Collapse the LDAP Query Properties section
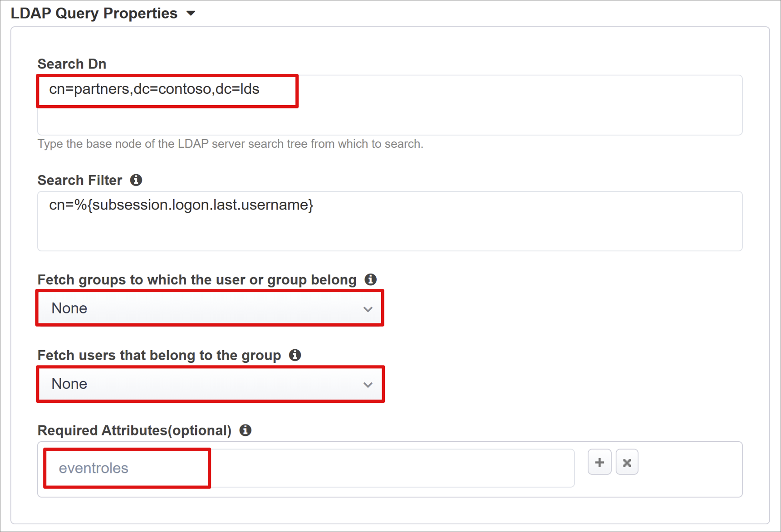Screen dimensions: 781x532 point(191,13)
